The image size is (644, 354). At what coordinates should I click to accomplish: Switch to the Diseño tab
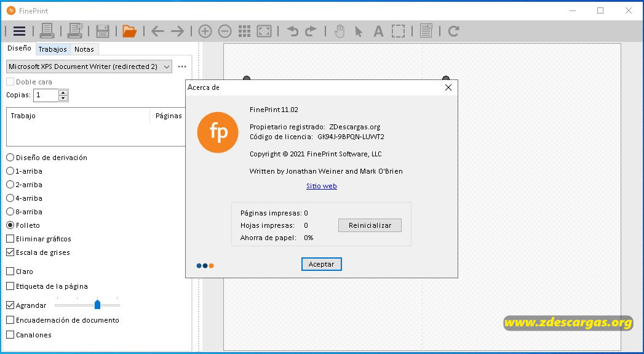[19, 49]
